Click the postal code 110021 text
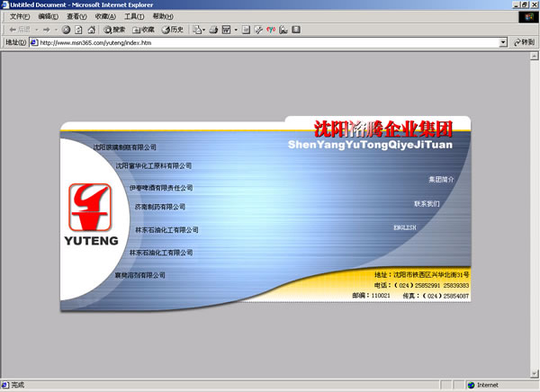This screenshot has width=540, height=392. click(x=381, y=296)
